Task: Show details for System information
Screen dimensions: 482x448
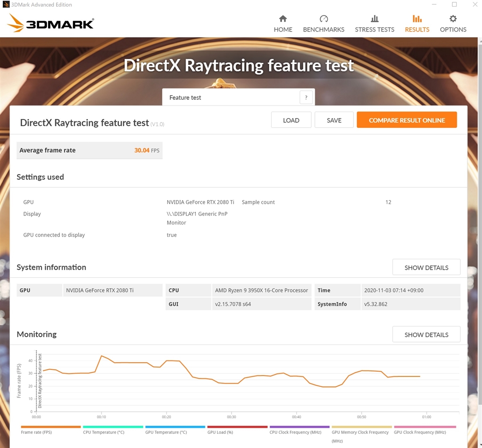Action: (x=426, y=267)
